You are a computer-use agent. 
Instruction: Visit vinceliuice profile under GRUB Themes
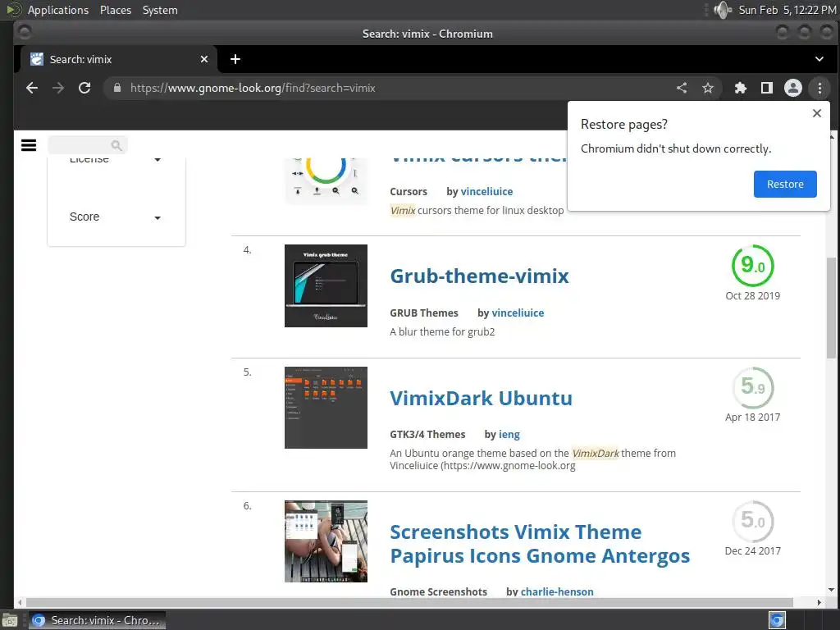pyautogui.click(x=518, y=313)
